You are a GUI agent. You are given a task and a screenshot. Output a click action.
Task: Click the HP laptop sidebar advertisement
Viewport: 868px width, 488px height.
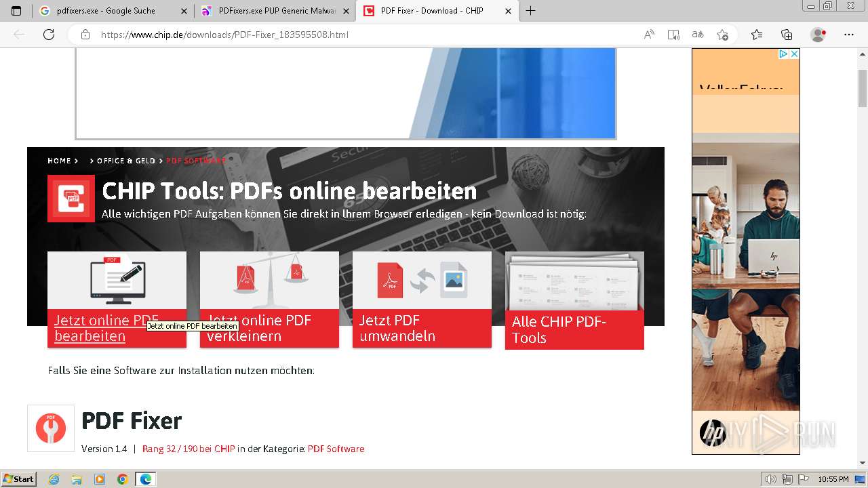[746, 251]
